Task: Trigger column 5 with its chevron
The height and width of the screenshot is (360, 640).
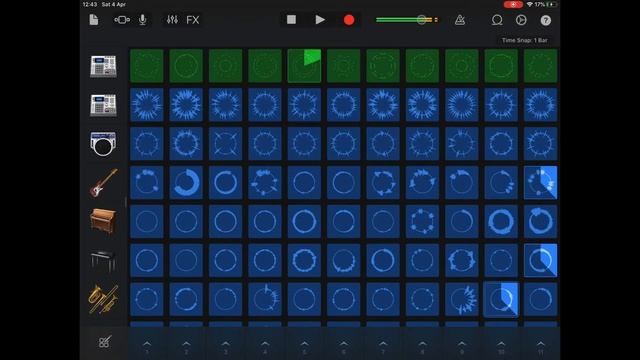Action: (304, 344)
